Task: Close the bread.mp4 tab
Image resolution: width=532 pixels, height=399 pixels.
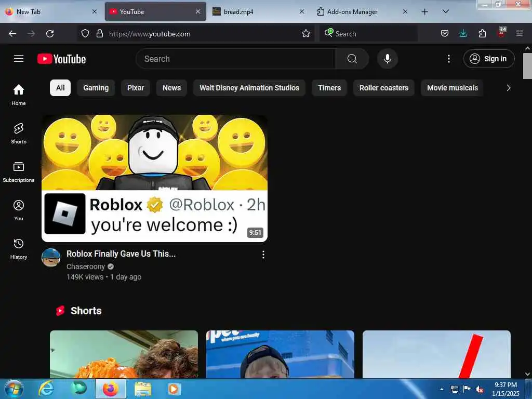Action: pyautogui.click(x=302, y=12)
